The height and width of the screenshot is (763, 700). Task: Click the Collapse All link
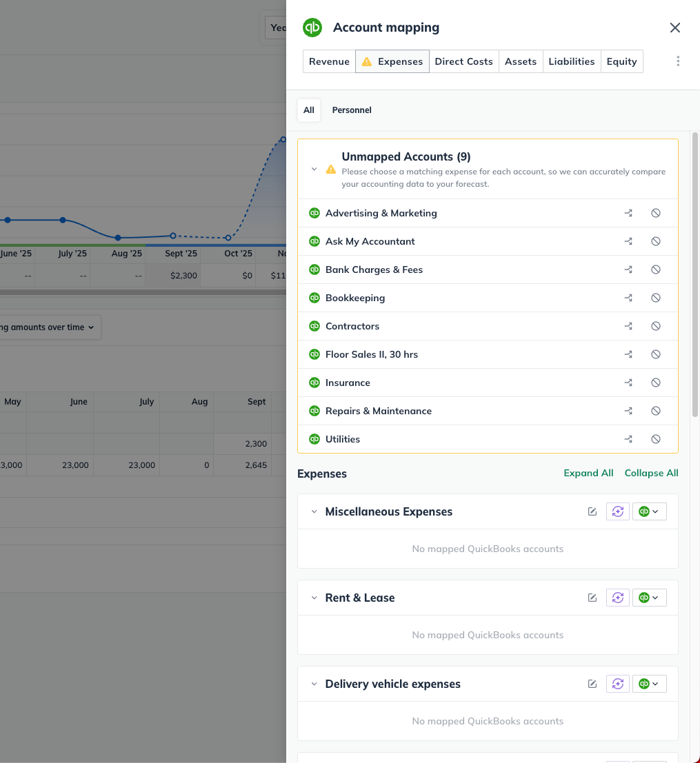point(651,473)
